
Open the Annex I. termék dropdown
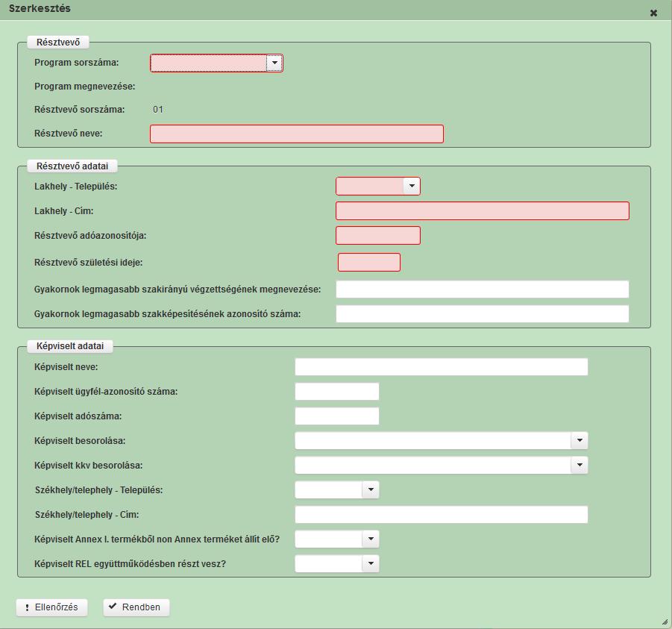coord(371,539)
